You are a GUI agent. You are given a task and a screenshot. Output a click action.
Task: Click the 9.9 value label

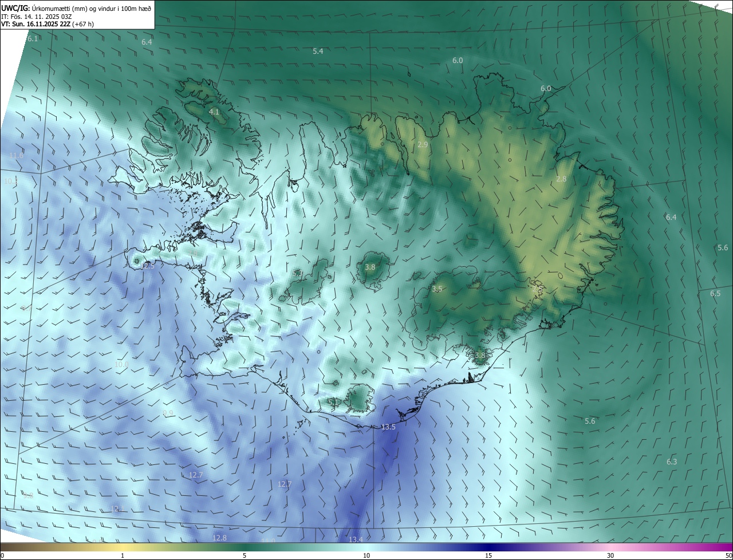[x=168, y=413]
